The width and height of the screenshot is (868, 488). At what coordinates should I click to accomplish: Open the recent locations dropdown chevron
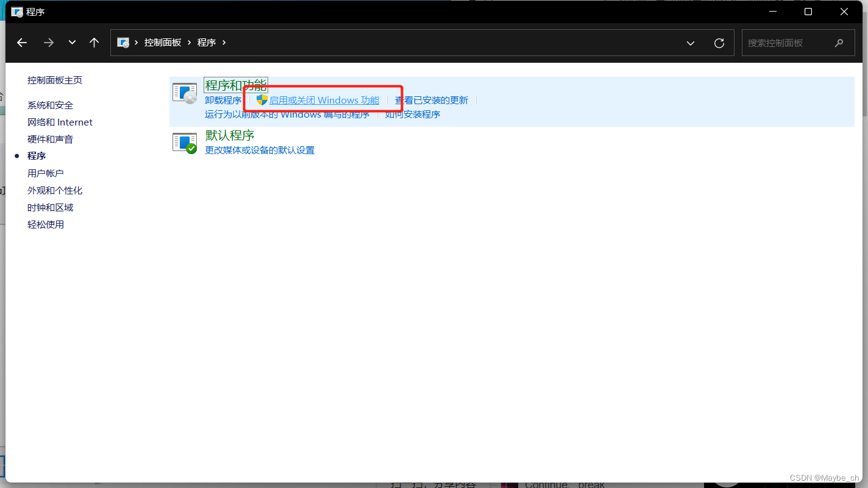coord(72,43)
